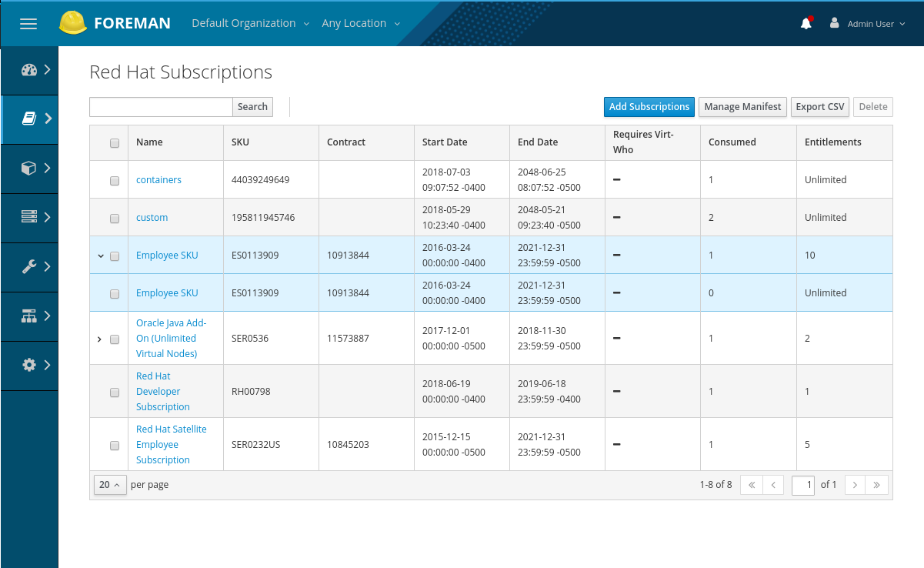Open the Containers cube sidebar item
Image resolution: width=924 pixels, height=568 pixels.
point(29,168)
